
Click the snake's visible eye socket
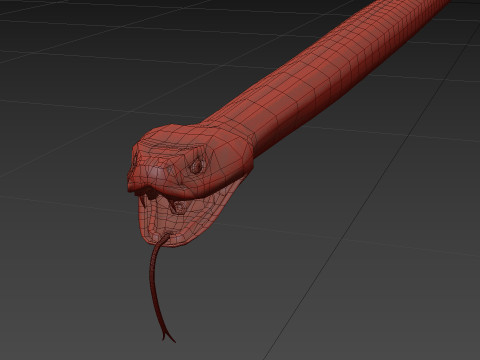click(x=197, y=165)
